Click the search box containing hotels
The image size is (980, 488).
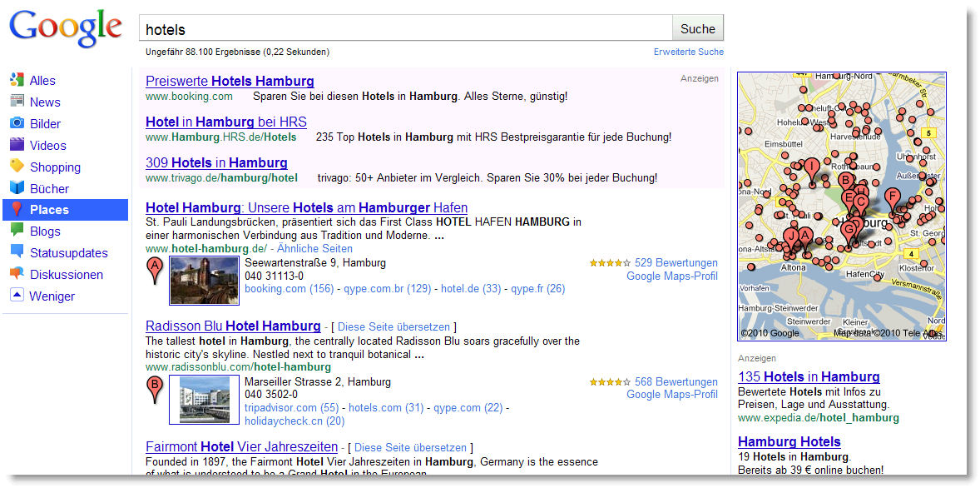pyautogui.click(x=406, y=29)
